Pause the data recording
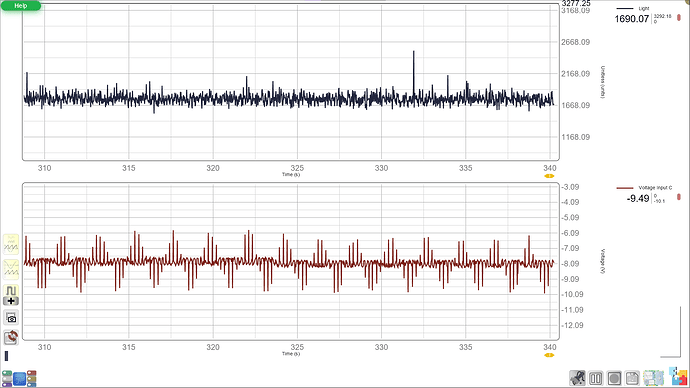The height and width of the screenshot is (388, 690). click(595, 378)
